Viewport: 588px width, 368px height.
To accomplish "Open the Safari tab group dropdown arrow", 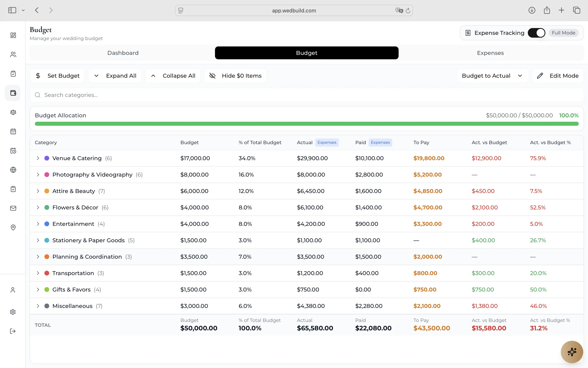I will [23, 10].
